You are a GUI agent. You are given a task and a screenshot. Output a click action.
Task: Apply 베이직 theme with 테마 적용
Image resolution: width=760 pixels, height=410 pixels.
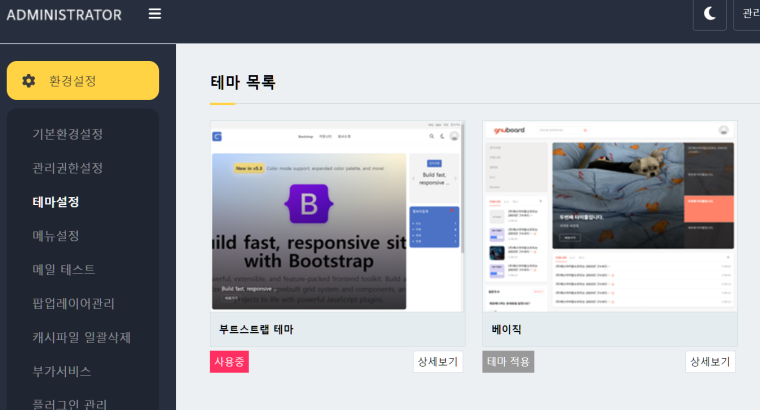508,362
